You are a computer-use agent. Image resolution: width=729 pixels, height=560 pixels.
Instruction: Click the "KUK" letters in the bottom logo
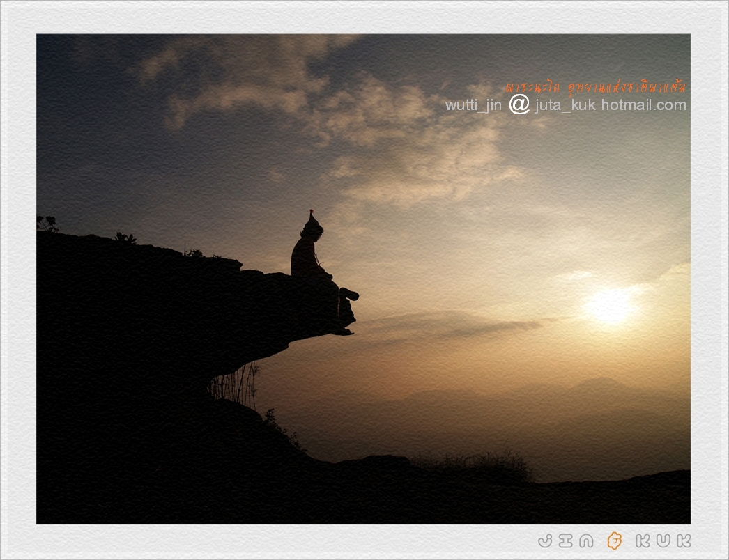(663, 540)
